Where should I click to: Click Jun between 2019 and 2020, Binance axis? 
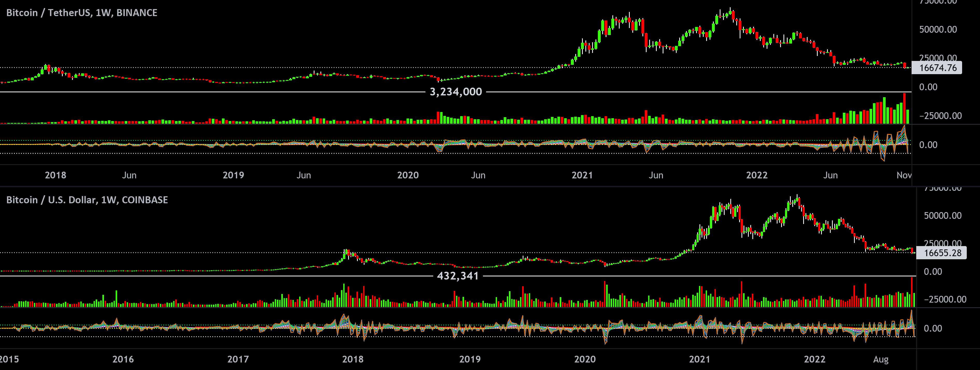(304, 176)
